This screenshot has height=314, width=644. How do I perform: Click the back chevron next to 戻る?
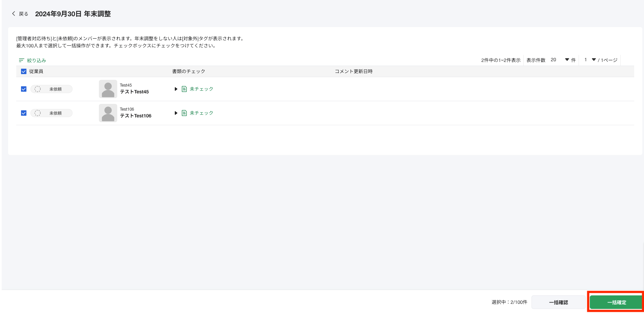(13, 14)
